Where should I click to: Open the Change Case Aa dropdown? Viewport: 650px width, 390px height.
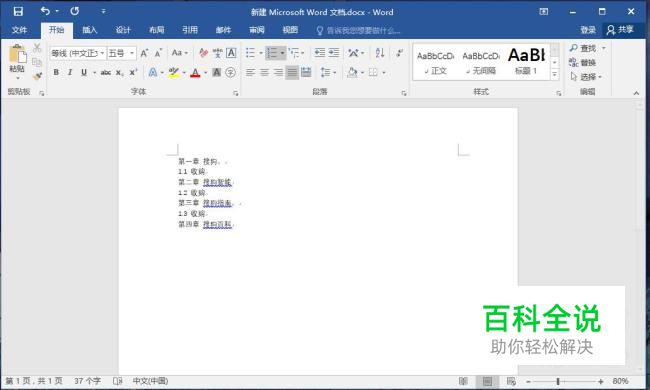179,53
